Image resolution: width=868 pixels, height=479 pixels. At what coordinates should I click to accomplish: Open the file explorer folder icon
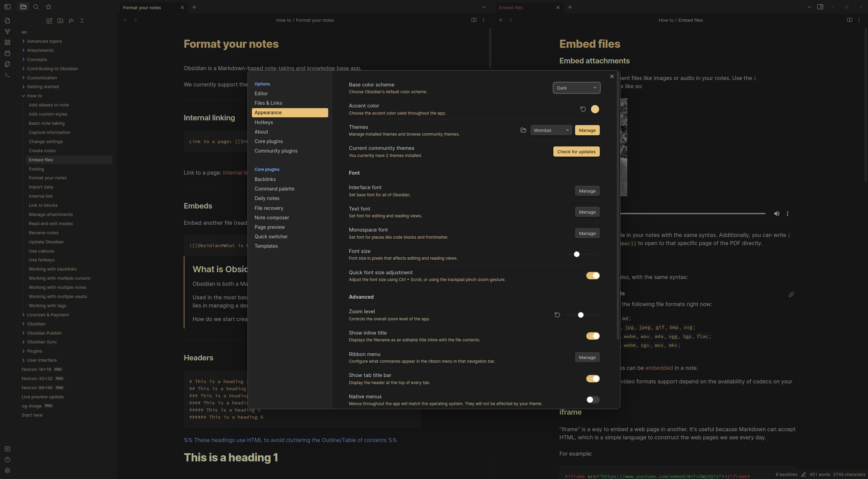point(23,7)
